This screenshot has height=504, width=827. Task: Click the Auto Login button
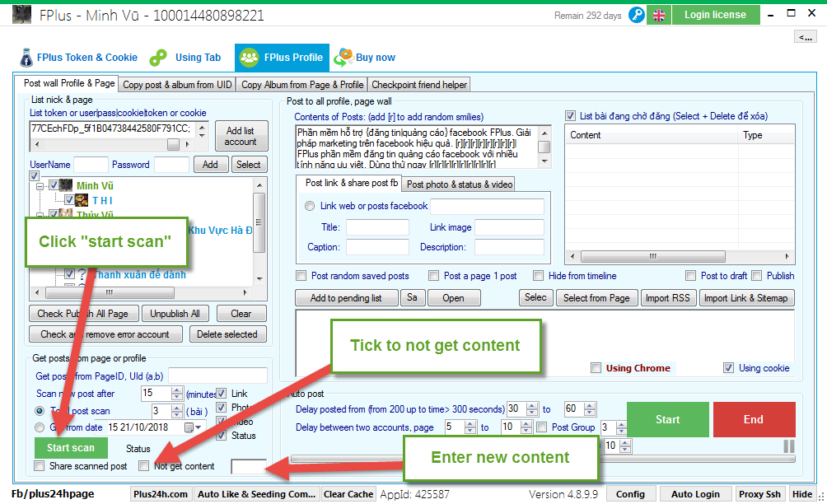(695, 494)
